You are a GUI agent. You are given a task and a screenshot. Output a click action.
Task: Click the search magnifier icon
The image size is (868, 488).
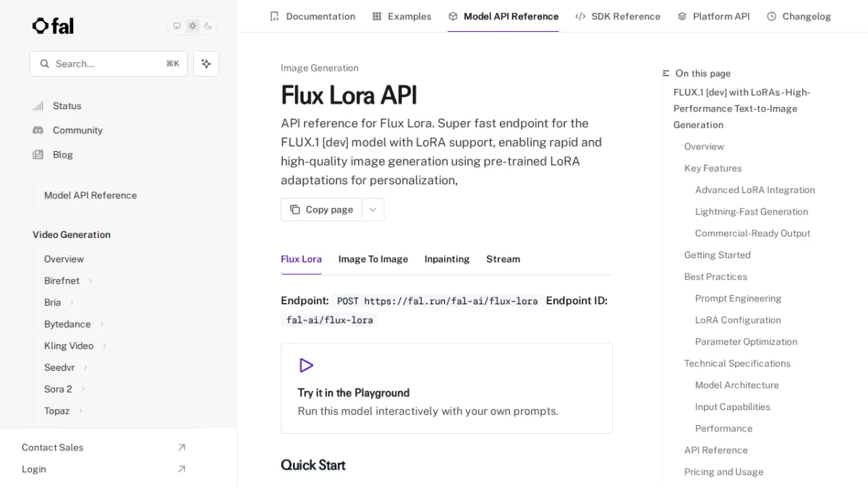pyautogui.click(x=45, y=64)
